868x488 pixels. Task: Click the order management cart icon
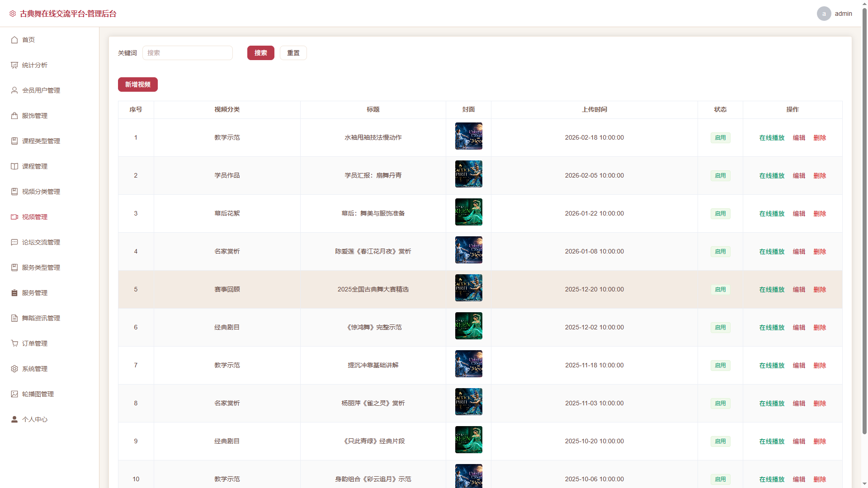coord(14,343)
